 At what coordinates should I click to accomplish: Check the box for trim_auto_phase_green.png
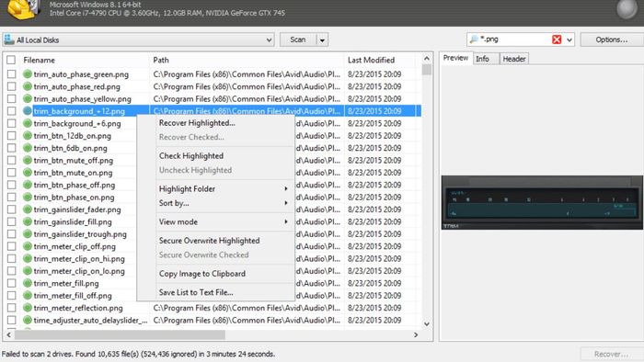[11, 74]
